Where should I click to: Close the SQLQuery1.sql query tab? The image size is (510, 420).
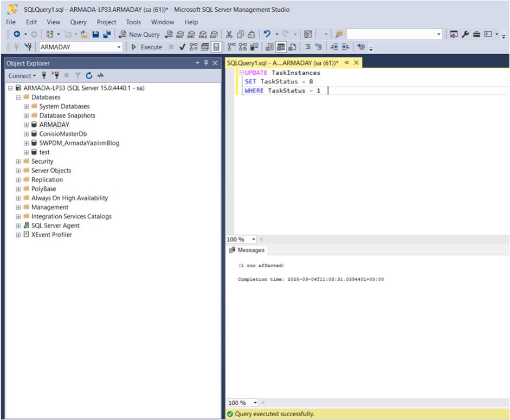pyautogui.click(x=357, y=62)
